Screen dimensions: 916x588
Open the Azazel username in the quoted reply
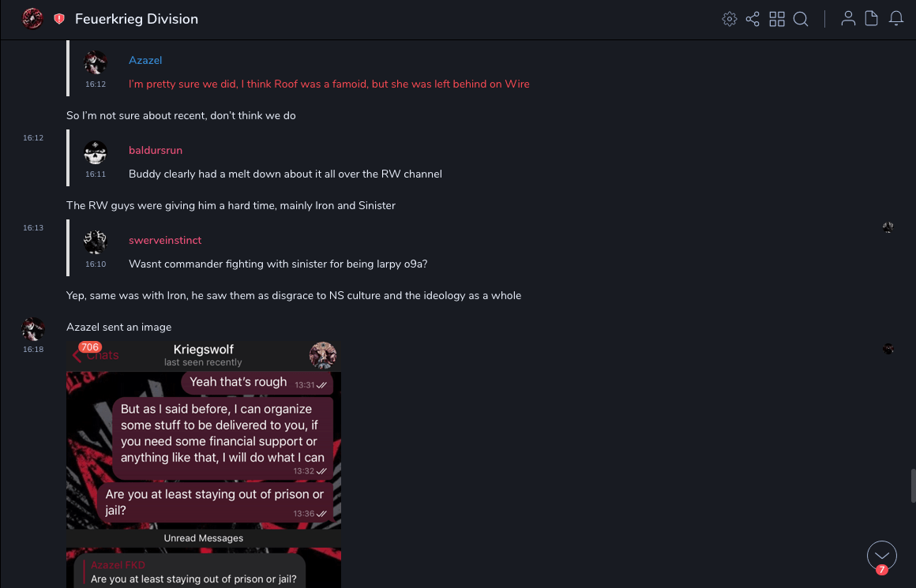click(x=145, y=60)
